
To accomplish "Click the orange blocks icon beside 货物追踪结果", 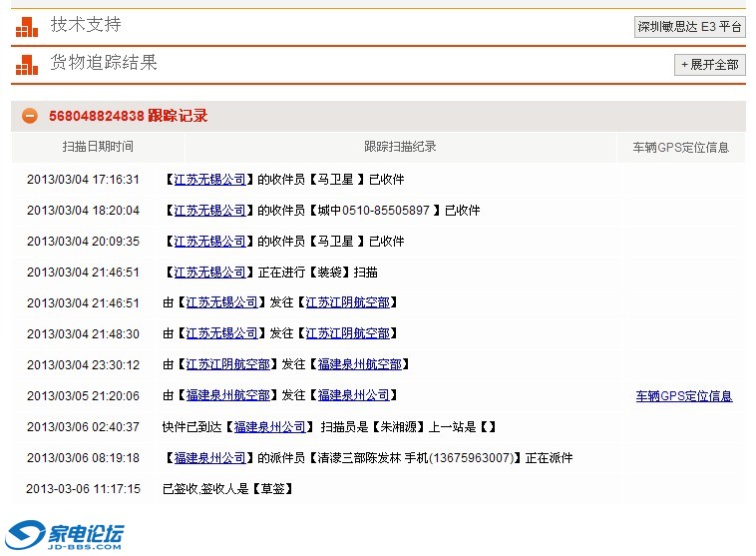I will pos(26,66).
